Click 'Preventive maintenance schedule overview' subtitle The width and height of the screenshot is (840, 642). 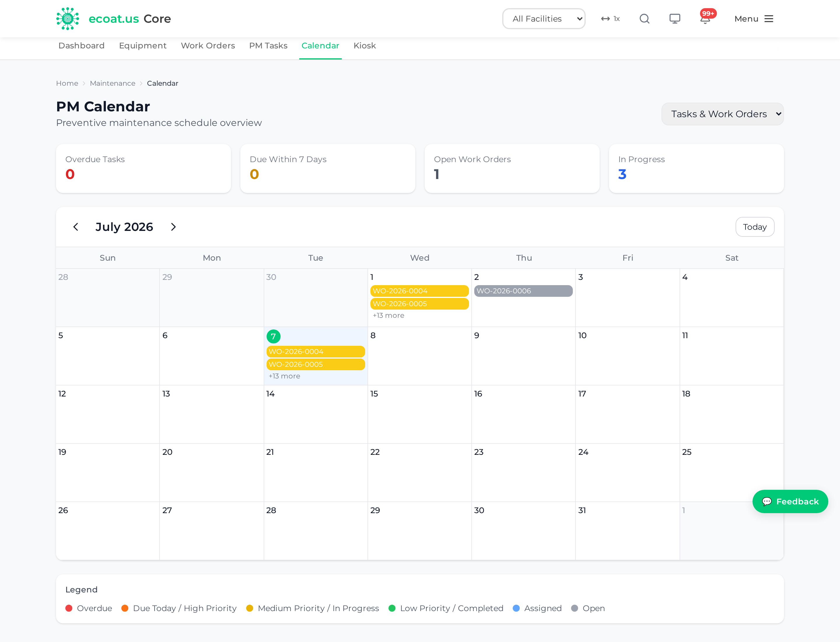point(159,123)
